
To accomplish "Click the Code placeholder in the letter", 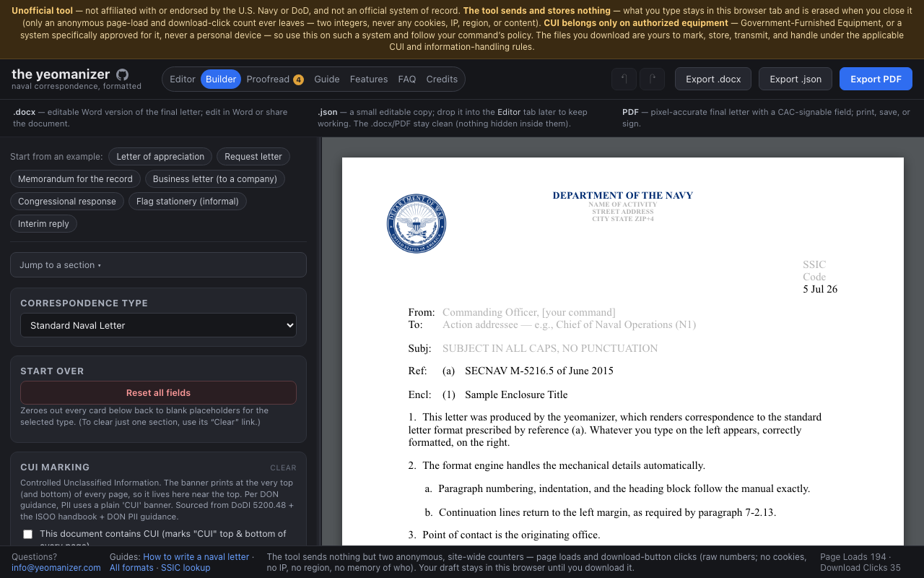I will [814, 277].
